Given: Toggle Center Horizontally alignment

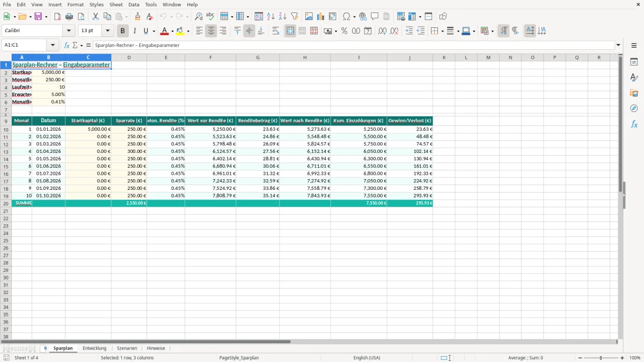Looking at the screenshot, I should pyautogui.click(x=211, y=31).
